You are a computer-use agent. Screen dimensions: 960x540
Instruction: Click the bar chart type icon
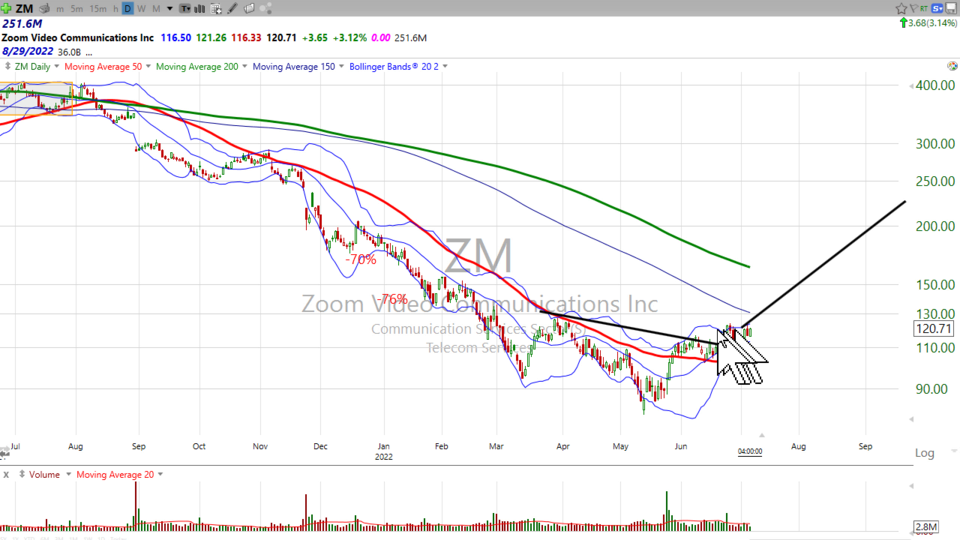pyautogui.click(x=200, y=9)
